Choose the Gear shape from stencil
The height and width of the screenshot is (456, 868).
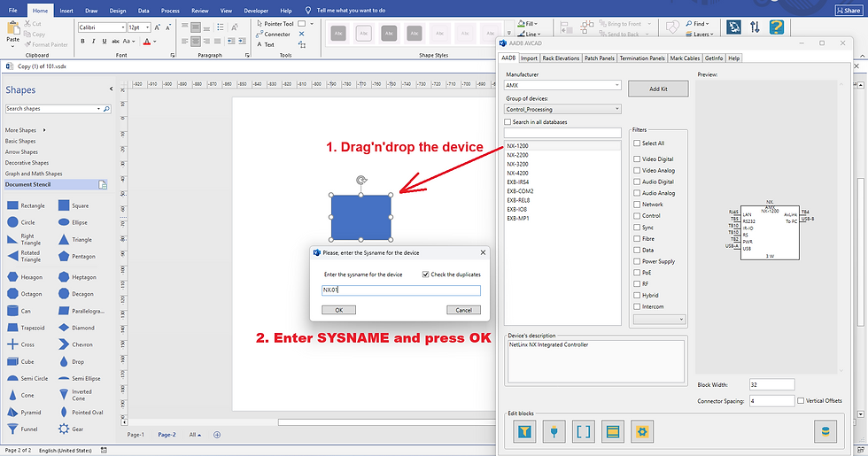pos(71,429)
